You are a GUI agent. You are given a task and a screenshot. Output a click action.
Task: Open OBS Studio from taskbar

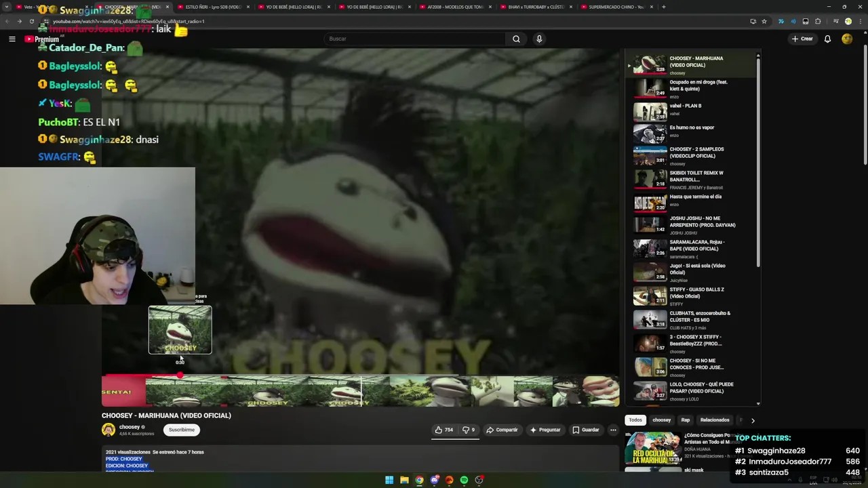(x=479, y=480)
